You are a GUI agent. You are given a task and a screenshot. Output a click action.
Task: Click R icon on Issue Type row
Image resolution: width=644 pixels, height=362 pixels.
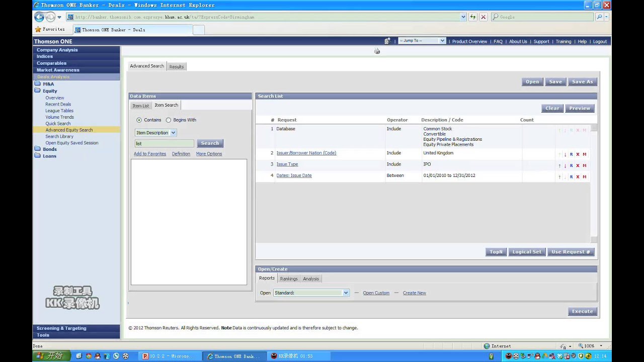point(571,165)
